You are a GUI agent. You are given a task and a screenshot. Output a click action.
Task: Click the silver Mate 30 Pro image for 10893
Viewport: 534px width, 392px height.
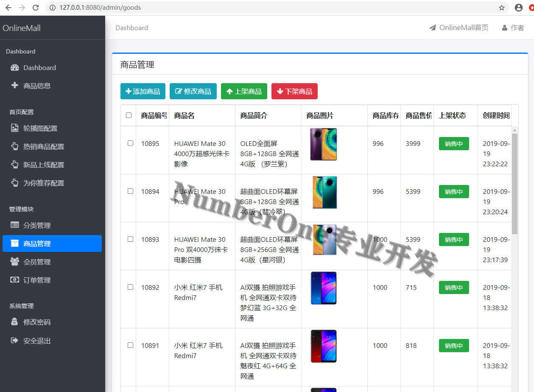pyautogui.click(x=324, y=240)
